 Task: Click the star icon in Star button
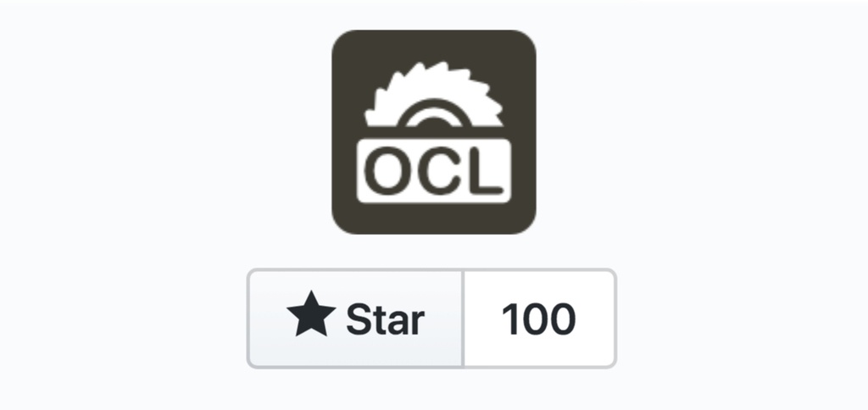311,314
